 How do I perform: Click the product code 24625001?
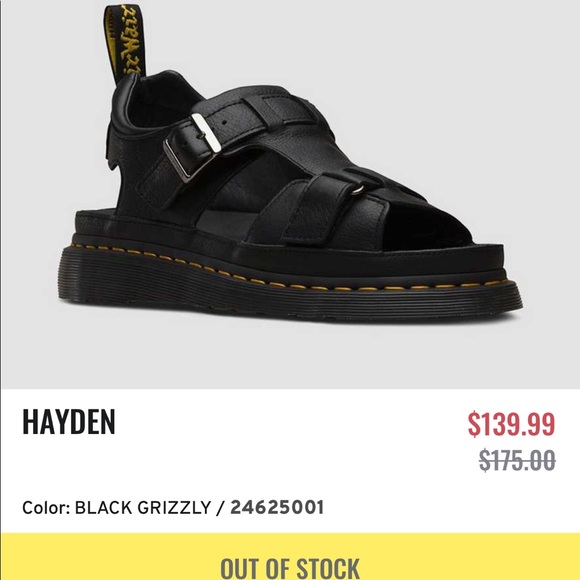277,507
